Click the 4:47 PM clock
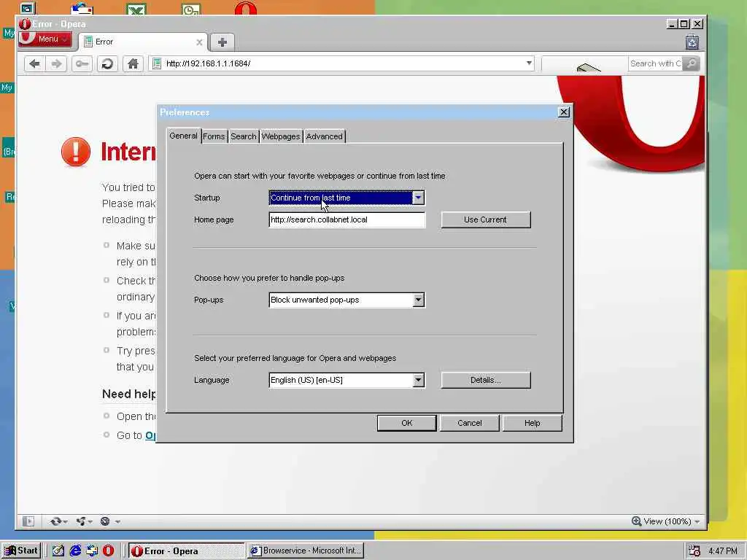The image size is (747, 560). coord(723,551)
